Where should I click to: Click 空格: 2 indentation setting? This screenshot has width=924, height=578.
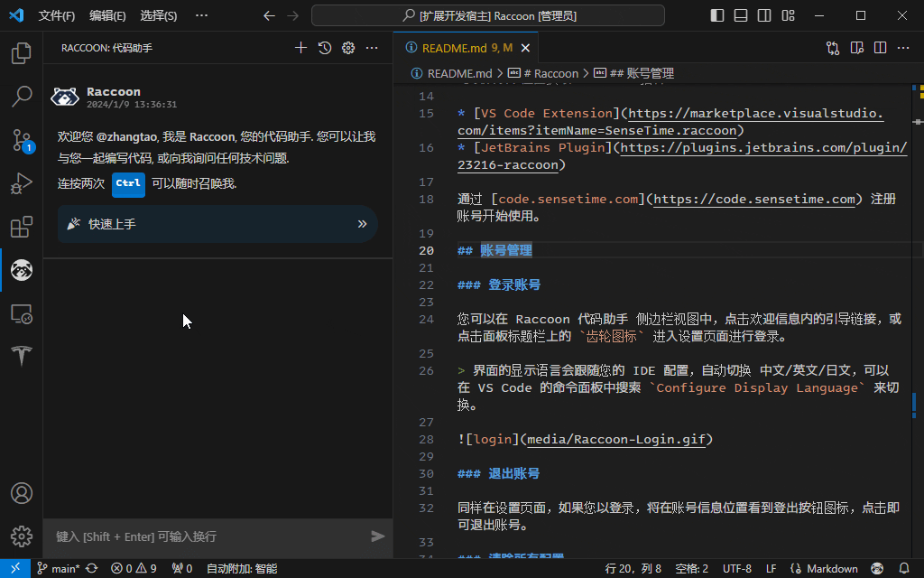coord(691,569)
